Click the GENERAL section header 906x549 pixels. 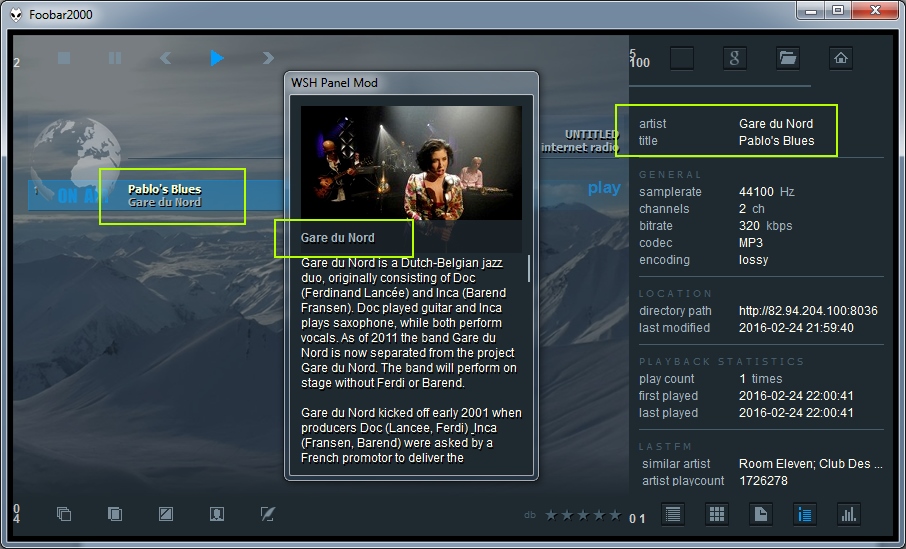tap(670, 175)
